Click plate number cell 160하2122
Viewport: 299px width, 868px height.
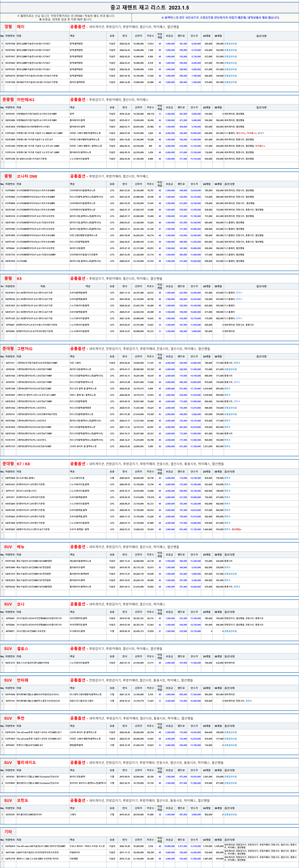click(x=10, y=587)
